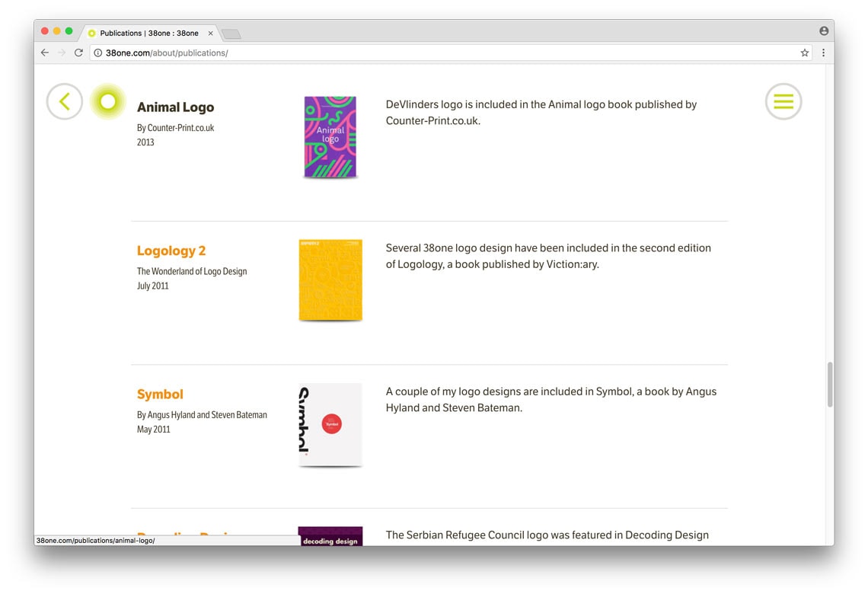
Task: Click 'By Angus Hyland and Steven Bateman' text
Action: (x=202, y=414)
